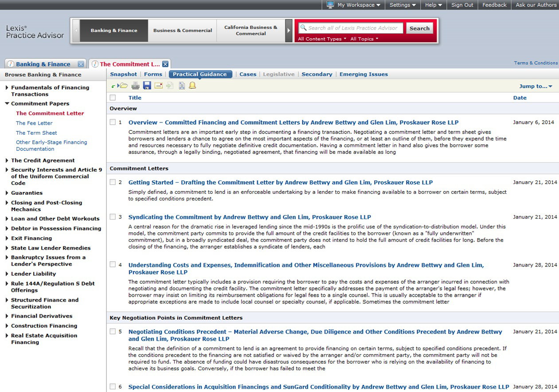Click the printer icon to print results
559x392 pixels.
click(x=135, y=86)
